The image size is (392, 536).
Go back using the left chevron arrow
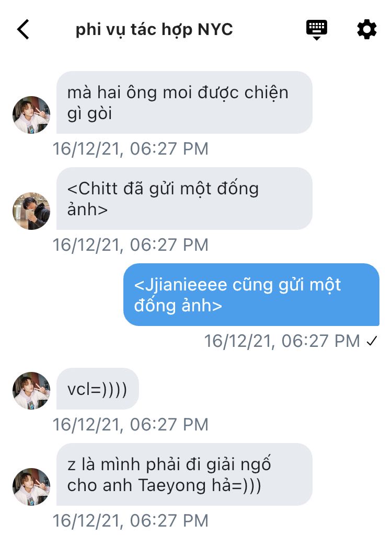click(x=23, y=29)
